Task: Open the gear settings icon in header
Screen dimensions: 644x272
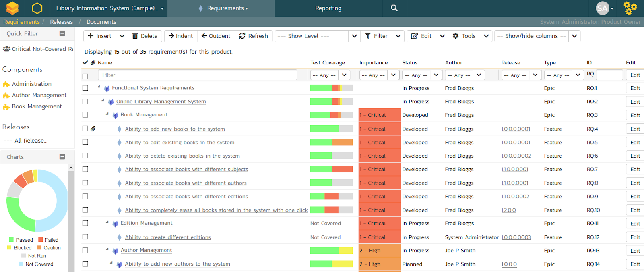Action: point(630,8)
